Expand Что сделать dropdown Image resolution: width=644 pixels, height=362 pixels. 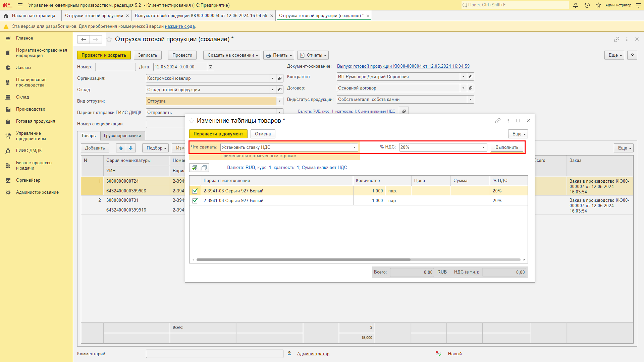tap(354, 147)
